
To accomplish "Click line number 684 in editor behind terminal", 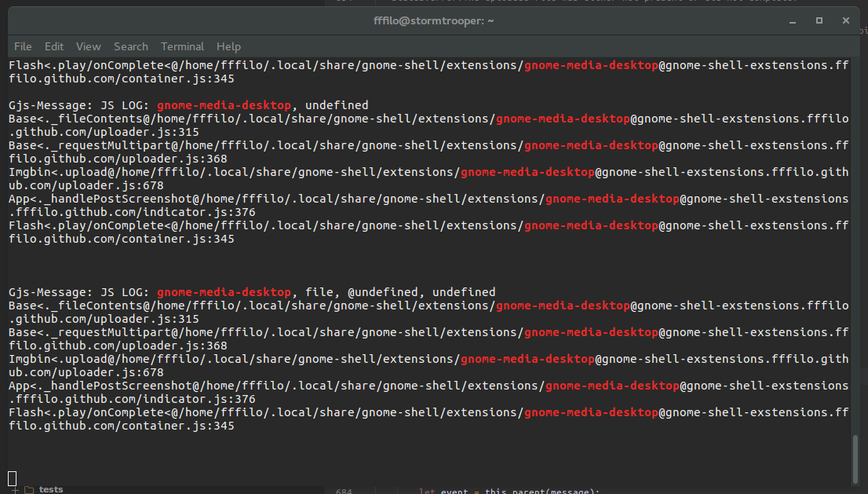I will (x=344, y=491).
